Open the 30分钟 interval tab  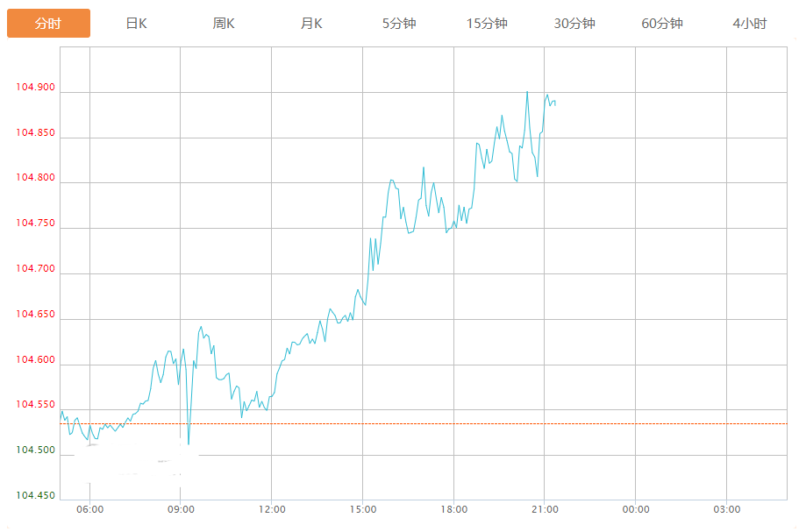click(574, 24)
